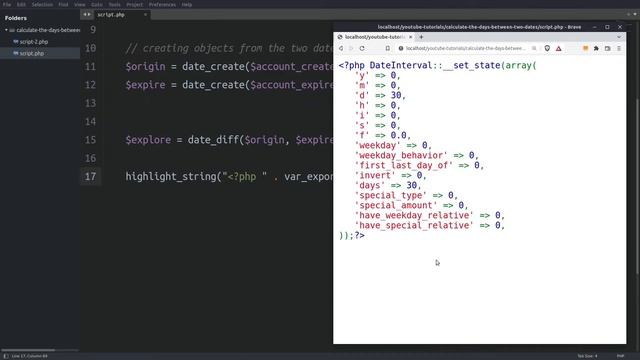This screenshot has width=640, height=360.
Task: Open Brave Rewards triangle icon
Action: [x=559, y=48]
